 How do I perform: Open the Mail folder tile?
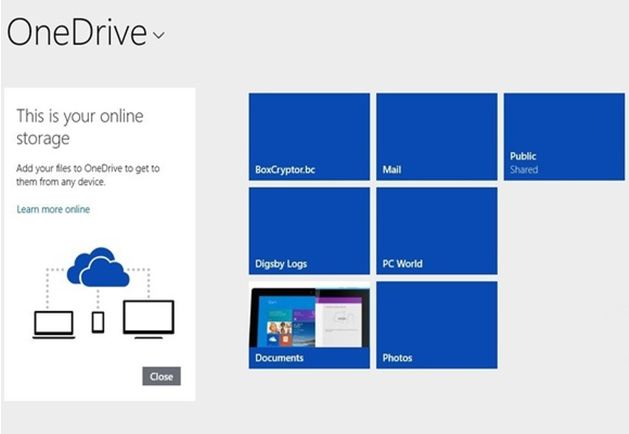tap(437, 136)
